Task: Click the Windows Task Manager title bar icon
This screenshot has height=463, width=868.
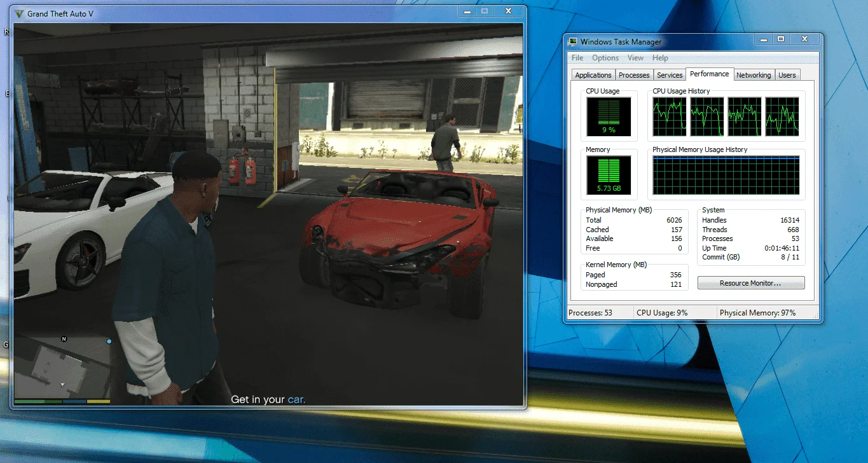Action: pos(573,42)
